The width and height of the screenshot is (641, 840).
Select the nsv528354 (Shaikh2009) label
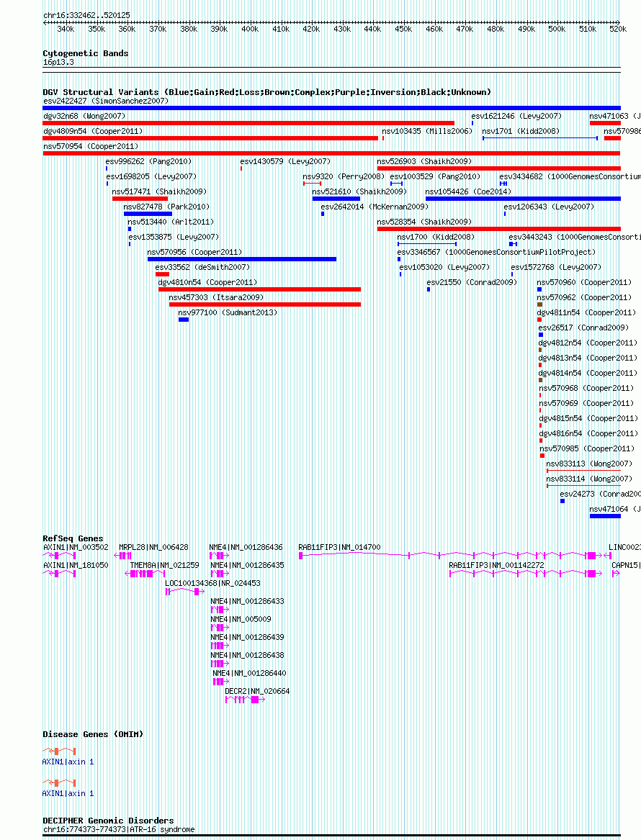[424, 221]
